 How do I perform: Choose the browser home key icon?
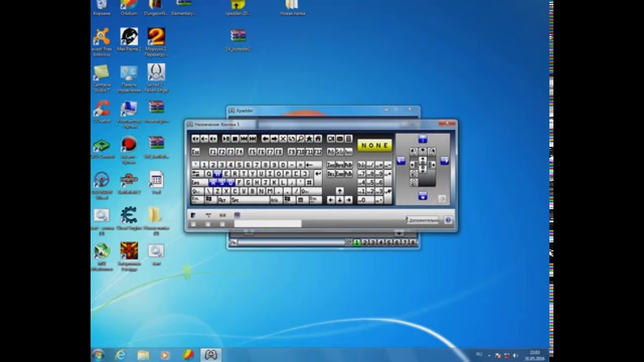pos(318,138)
